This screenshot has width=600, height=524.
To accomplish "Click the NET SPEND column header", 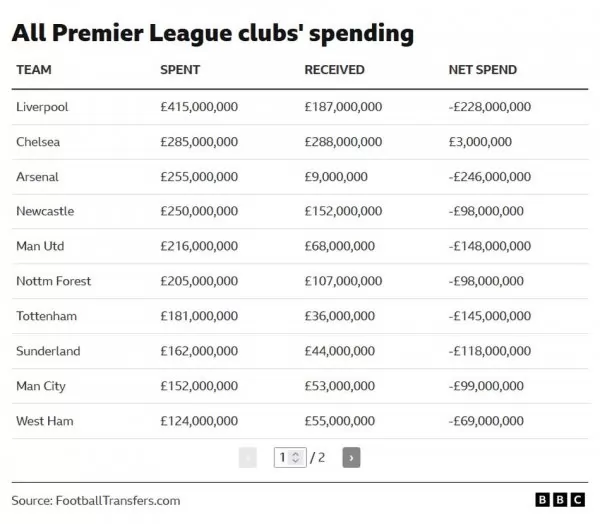I will coord(483,70).
